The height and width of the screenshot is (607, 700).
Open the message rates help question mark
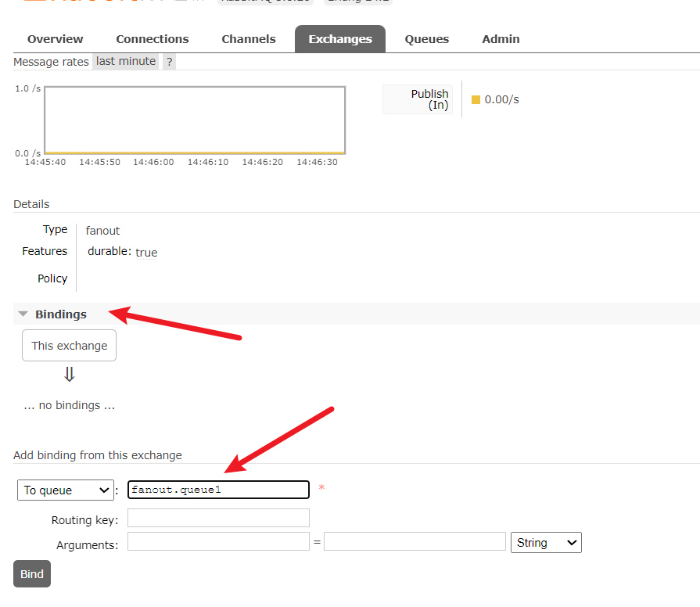(169, 62)
